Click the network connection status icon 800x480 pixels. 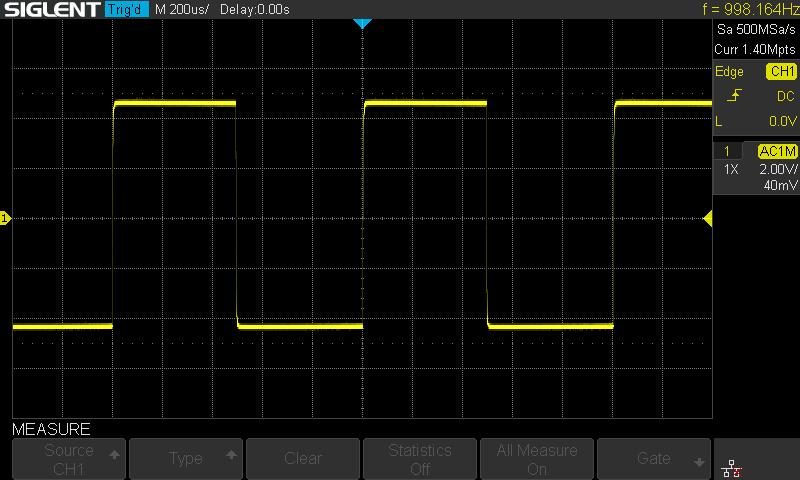[731, 468]
